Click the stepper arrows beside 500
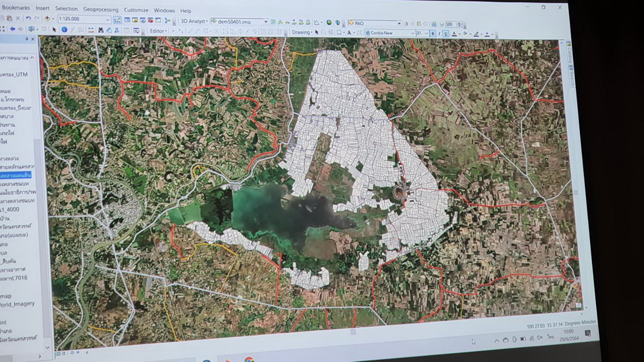Image resolution: width=644 pixels, height=362 pixels. coord(459,24)
